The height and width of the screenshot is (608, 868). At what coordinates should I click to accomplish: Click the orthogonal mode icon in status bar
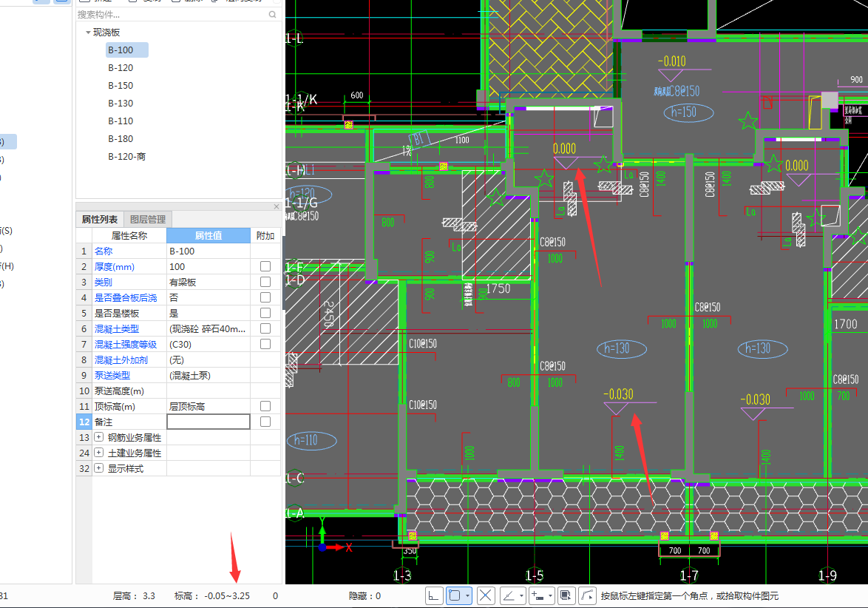[x=435, y=595]
